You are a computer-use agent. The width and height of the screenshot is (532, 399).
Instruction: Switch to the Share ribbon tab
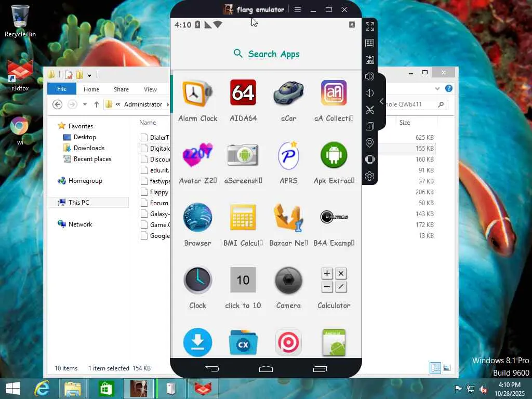pyautogui.click(x=121, y=89)
